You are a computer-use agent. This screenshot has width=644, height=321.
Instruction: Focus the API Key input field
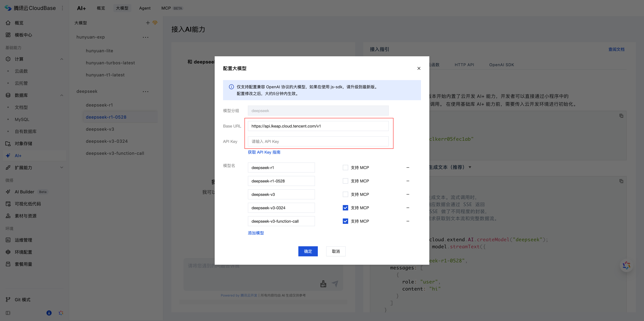coord(318,141)
